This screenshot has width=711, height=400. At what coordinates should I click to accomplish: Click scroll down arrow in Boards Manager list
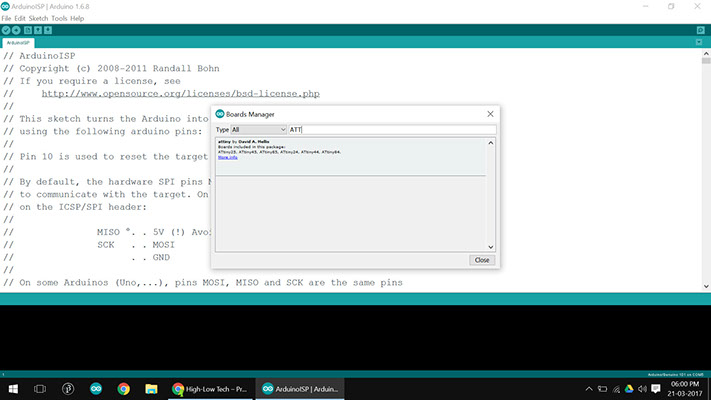(491, 247)
